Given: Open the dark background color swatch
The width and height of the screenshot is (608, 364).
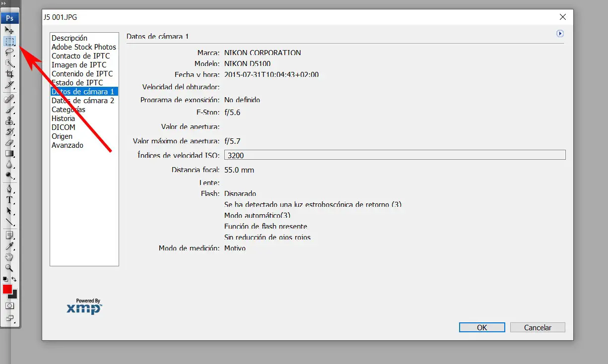Looking at the screenshot, I should click(x=14, y=296).
